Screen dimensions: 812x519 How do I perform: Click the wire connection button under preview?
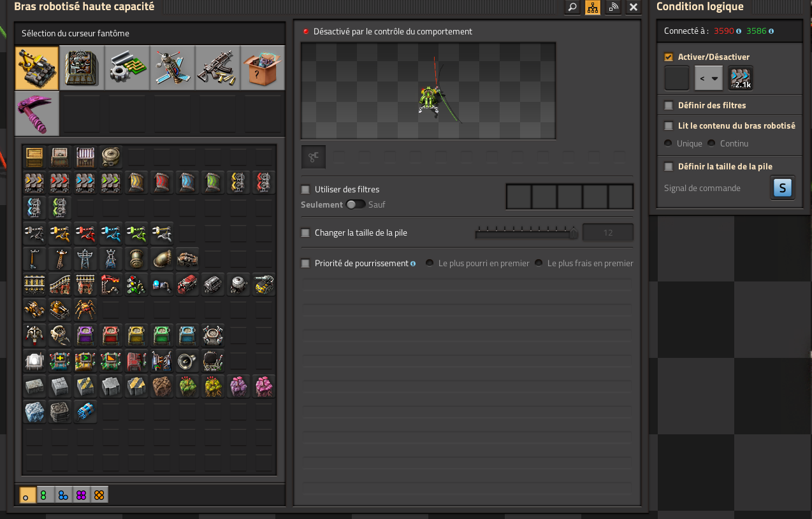pos(314,157)
